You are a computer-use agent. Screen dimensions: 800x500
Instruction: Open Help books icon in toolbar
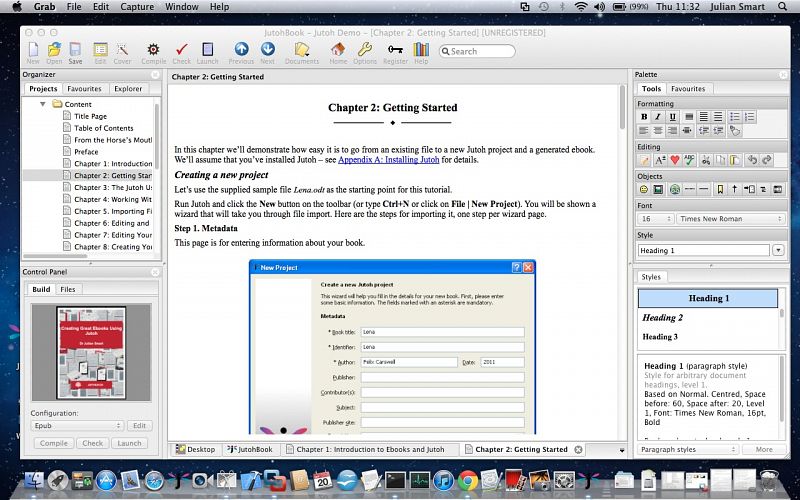point(421,50)
